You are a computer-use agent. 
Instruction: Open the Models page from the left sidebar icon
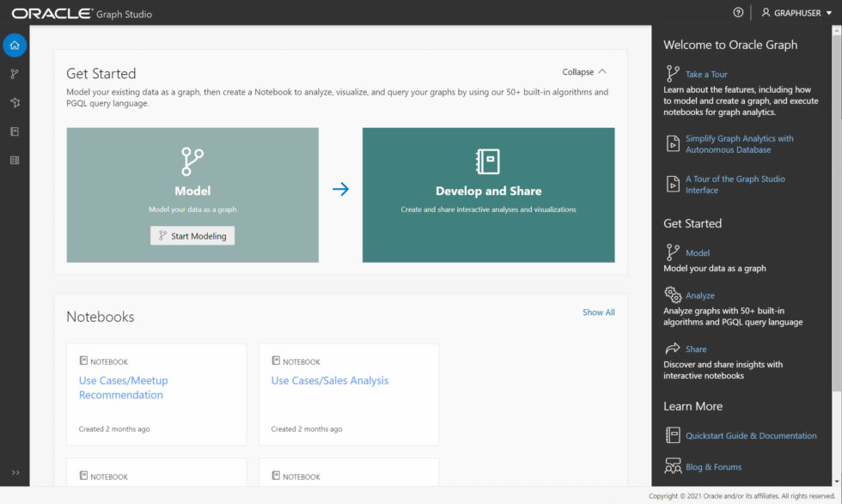[x=15, y=75]
